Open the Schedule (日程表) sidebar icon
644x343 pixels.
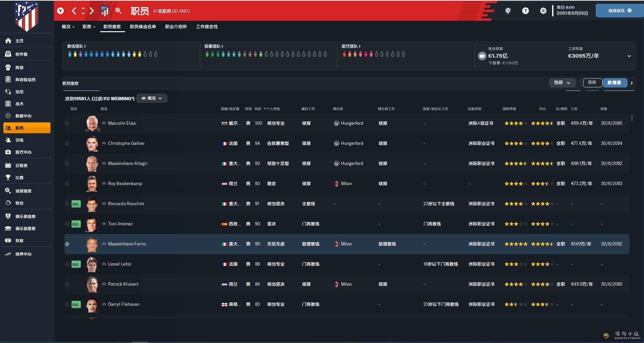tap(8, 165)
